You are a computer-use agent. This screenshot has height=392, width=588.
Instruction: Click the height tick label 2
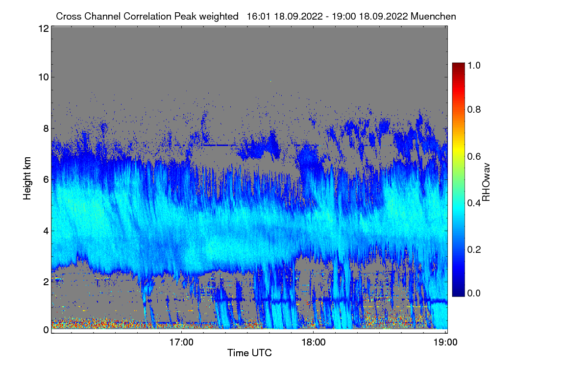point(46,281)
